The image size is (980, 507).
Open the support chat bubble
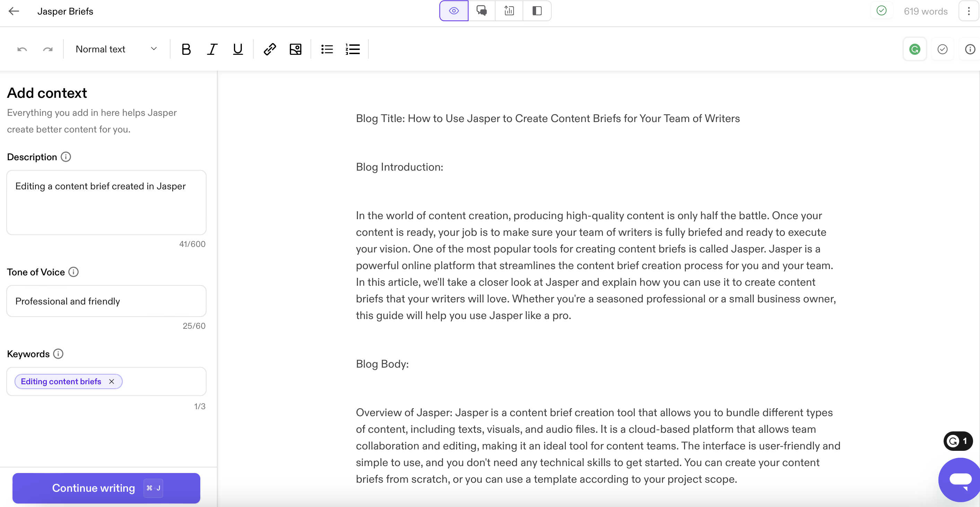point(960,480)
